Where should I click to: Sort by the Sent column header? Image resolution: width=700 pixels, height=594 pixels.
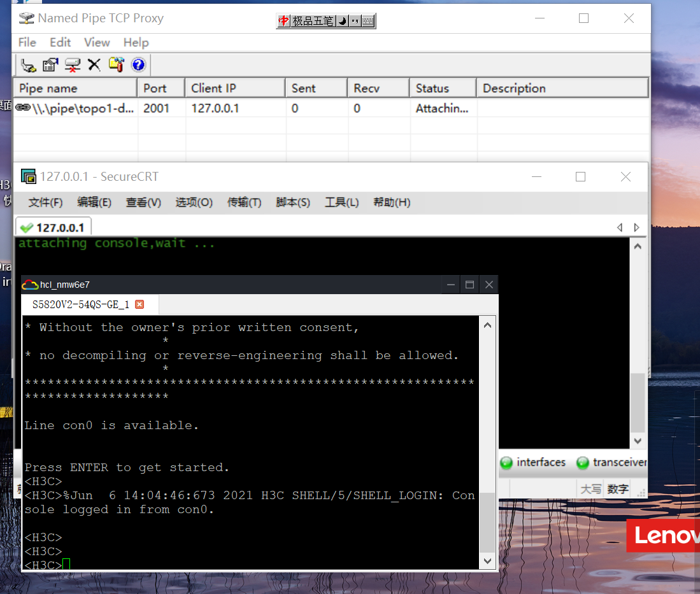[317, 88]
